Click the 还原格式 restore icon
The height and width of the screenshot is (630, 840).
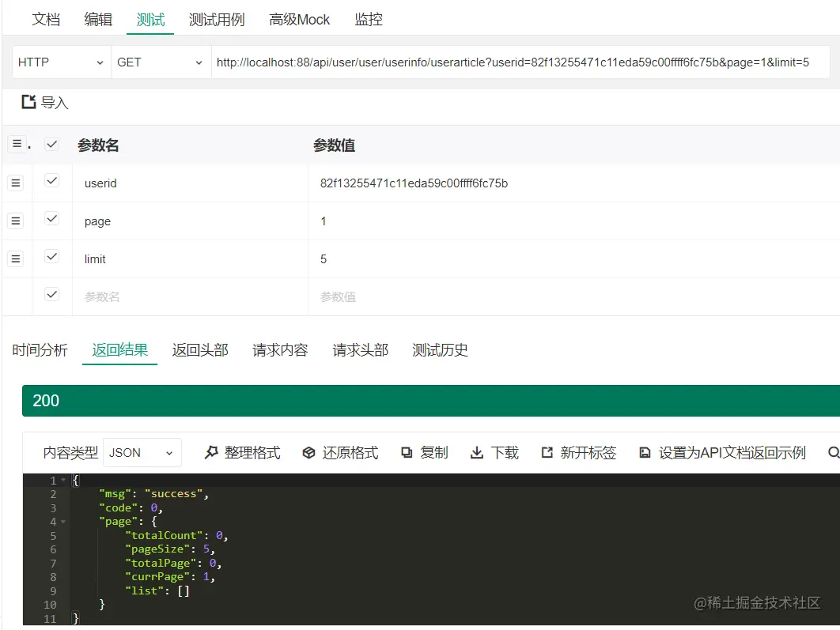(308, 453)
